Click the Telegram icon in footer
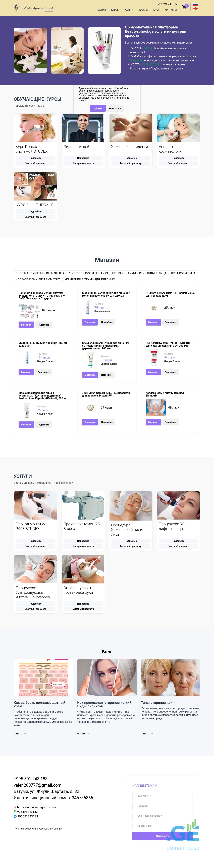Viewport: 214px width, 868px height. pos(15,816)
